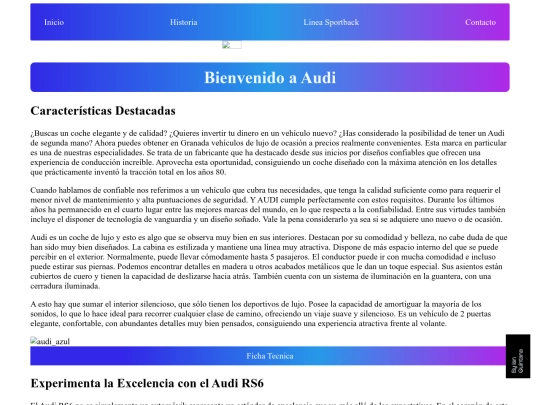Select the Características Destacadas heading
540x405 pixels.
[103, 111]
